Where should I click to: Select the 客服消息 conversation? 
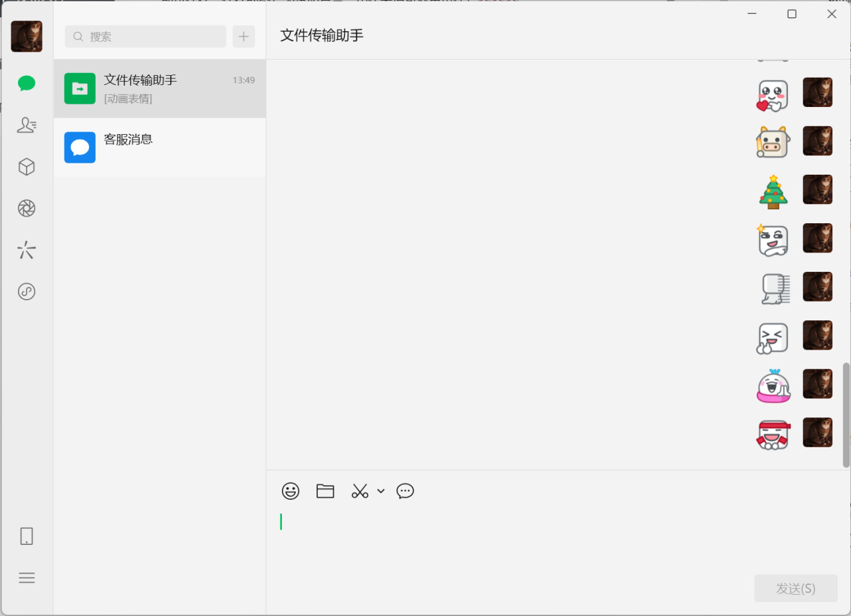160,148
